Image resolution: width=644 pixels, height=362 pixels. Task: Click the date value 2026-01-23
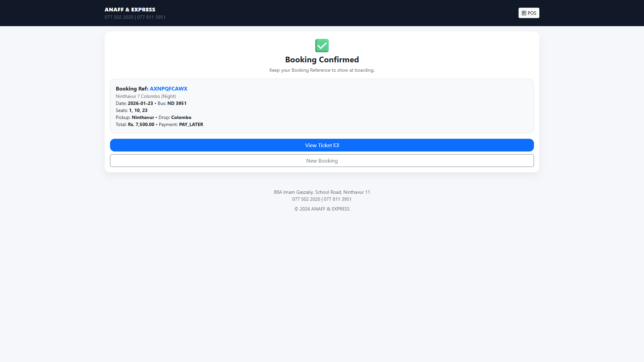point(140,103)
